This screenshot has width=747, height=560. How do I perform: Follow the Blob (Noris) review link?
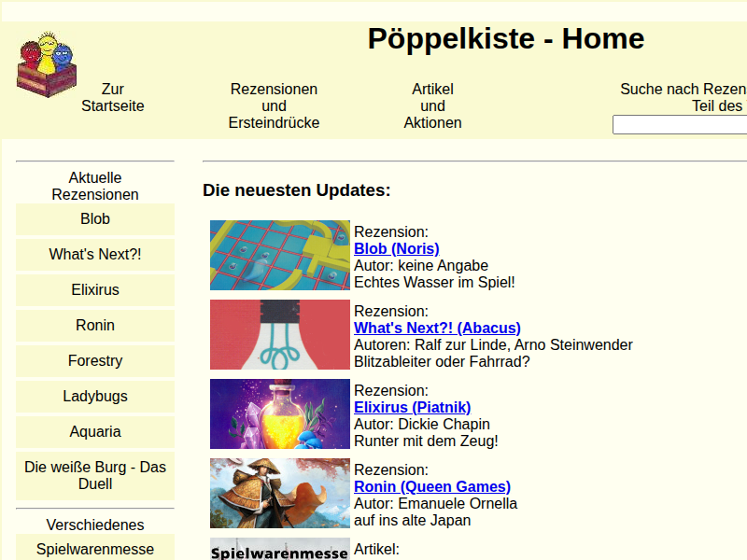tap(396, 248)
